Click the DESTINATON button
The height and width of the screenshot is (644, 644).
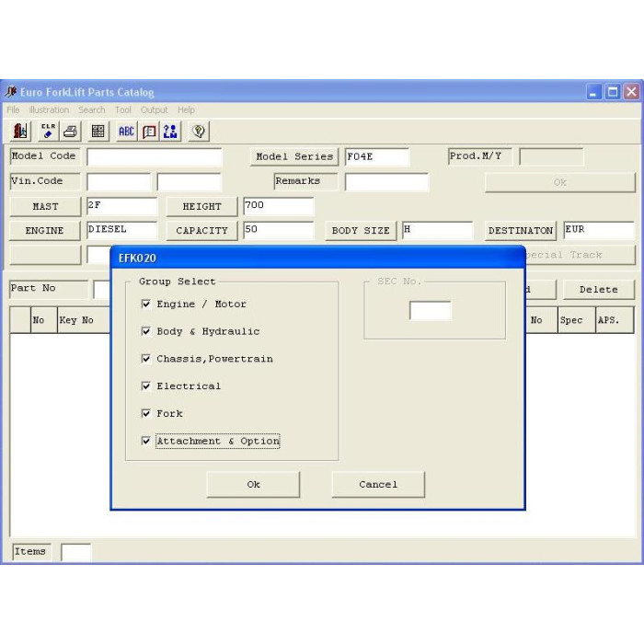pos(521,231)
